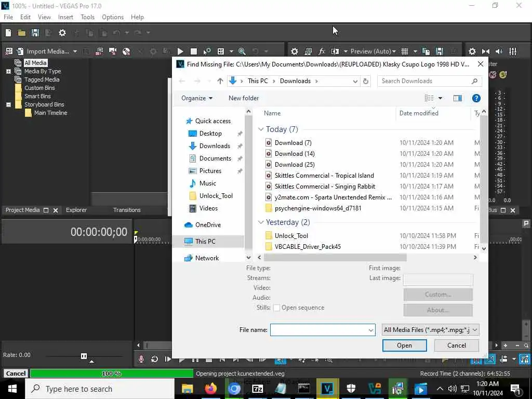Collapse the Today (7) group
This screenshot has height=399, width=532.
(261, 129)
